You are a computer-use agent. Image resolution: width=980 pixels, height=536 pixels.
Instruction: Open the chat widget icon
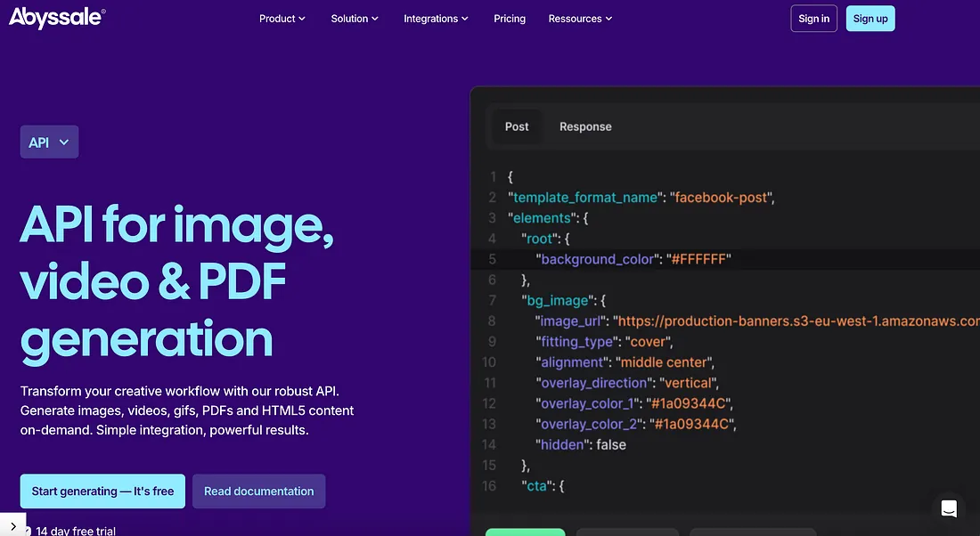pos(949,508)
